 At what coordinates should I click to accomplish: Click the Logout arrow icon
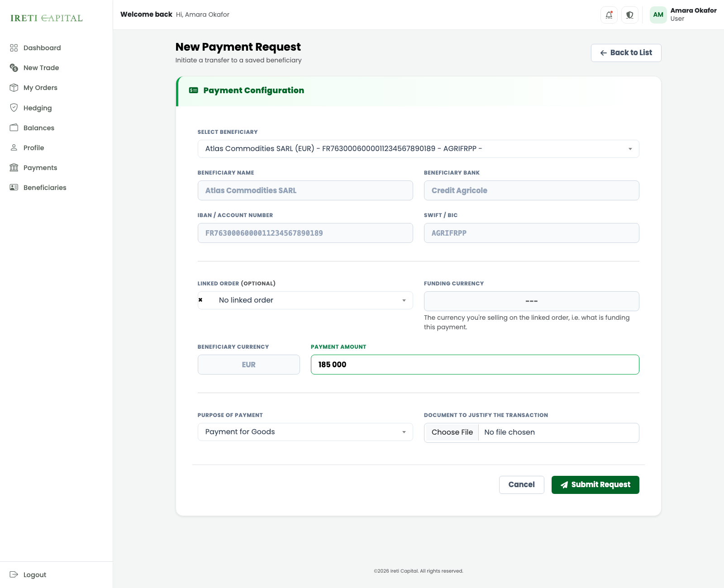click(x=14, y=574)
